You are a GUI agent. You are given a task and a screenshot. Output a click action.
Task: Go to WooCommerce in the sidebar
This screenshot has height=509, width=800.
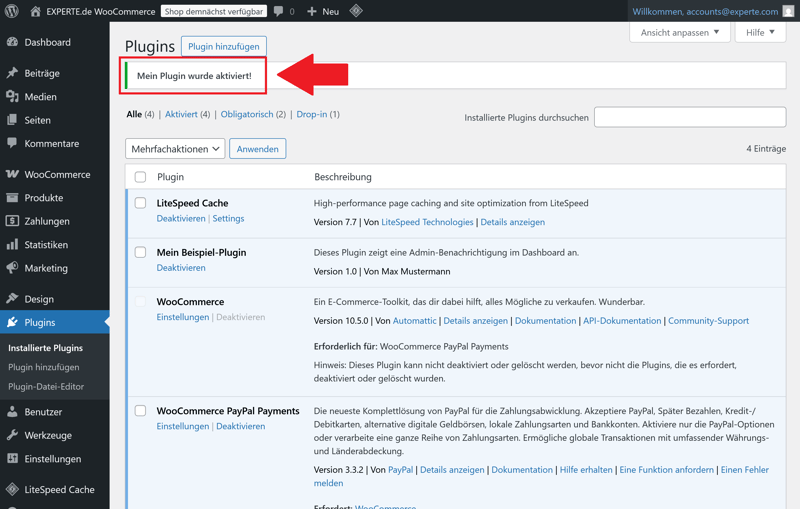(x=57, y=174)
